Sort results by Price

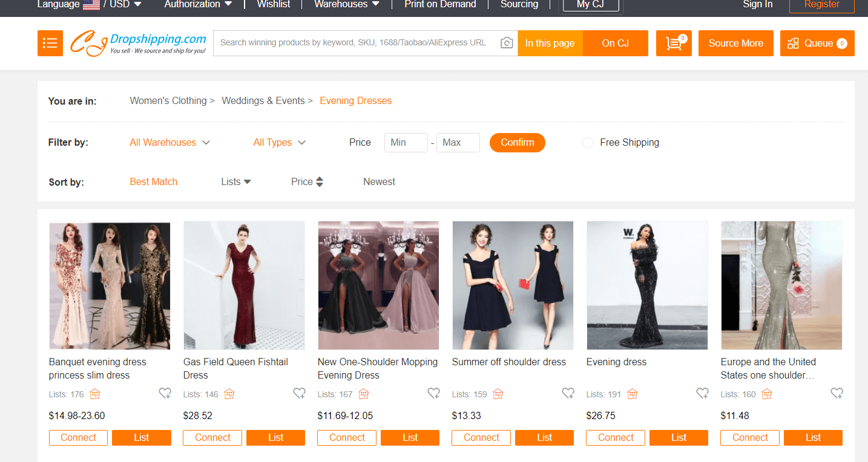(307, 181)
